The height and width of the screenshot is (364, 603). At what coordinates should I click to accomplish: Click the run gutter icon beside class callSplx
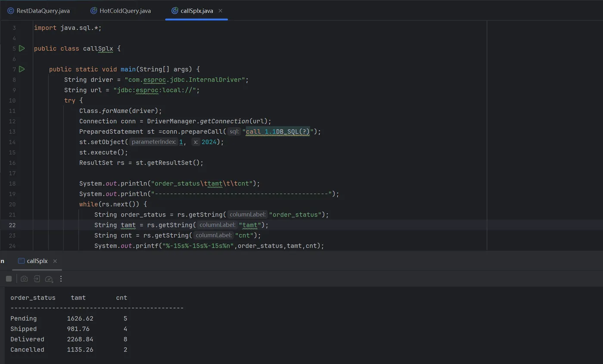point(22,48)
